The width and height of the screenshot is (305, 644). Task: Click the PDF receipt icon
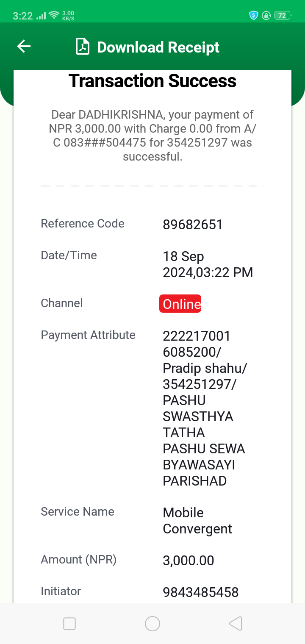pos(83,47)
